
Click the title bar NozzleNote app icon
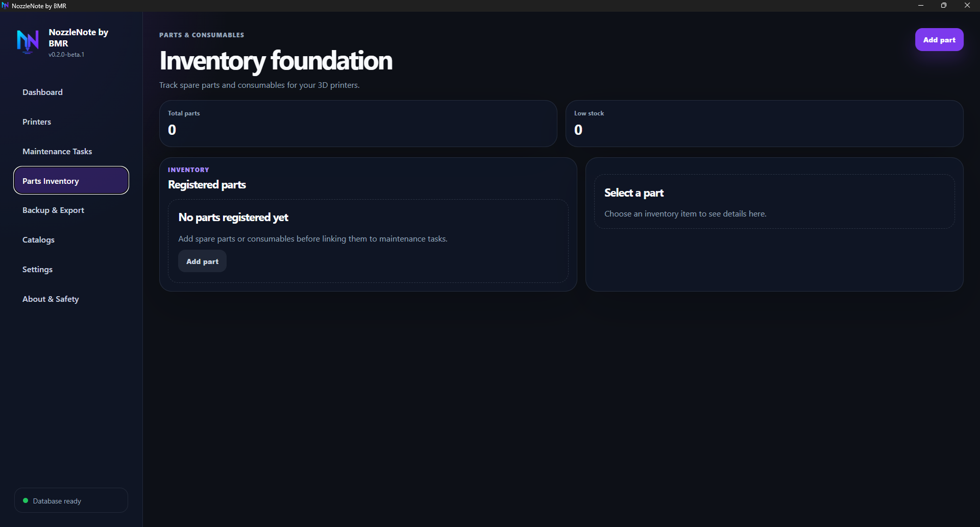pos(5,6)
